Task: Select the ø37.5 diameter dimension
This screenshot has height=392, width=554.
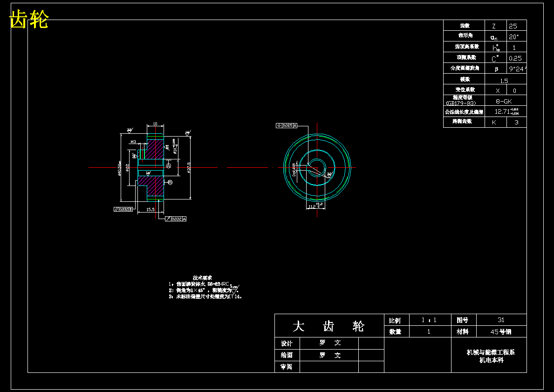Action: (189, 167)
